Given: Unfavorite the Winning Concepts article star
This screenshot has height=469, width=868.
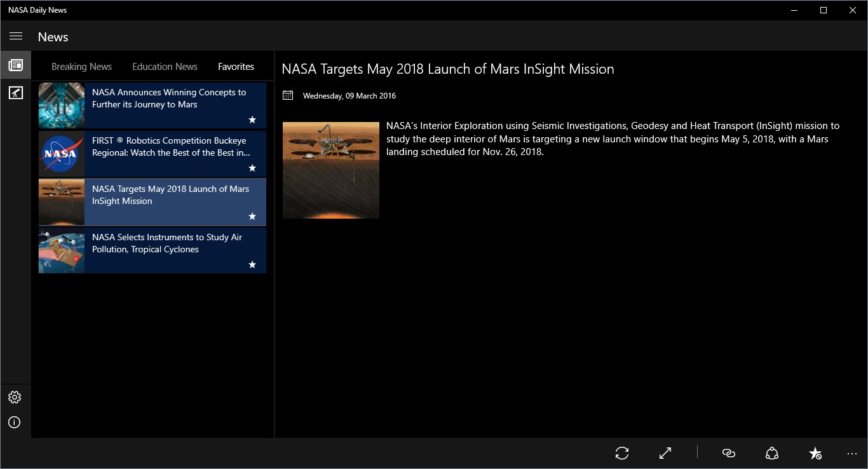Looking at the screenshot, I should click(x=252, y=119).
